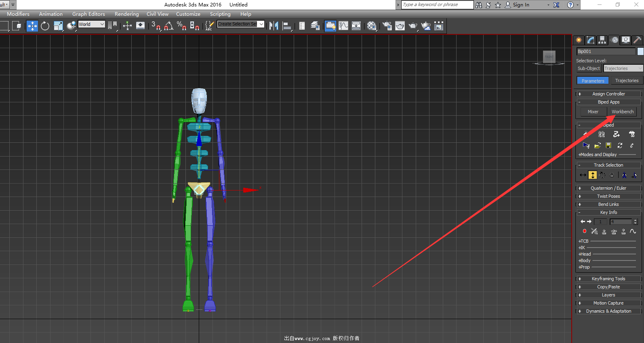Toggle the Ribbon toolbar icon
This screenshot has width=644, height=343.
point(330,26)
